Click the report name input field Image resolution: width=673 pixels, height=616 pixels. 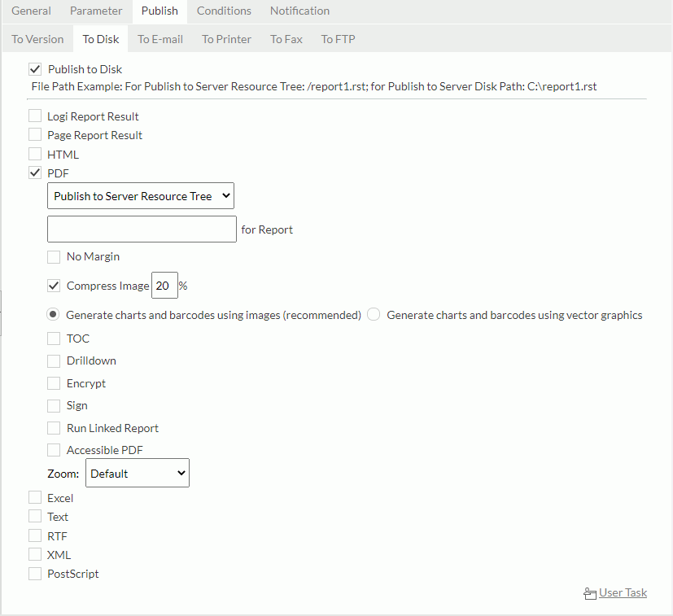pos(141,229)
